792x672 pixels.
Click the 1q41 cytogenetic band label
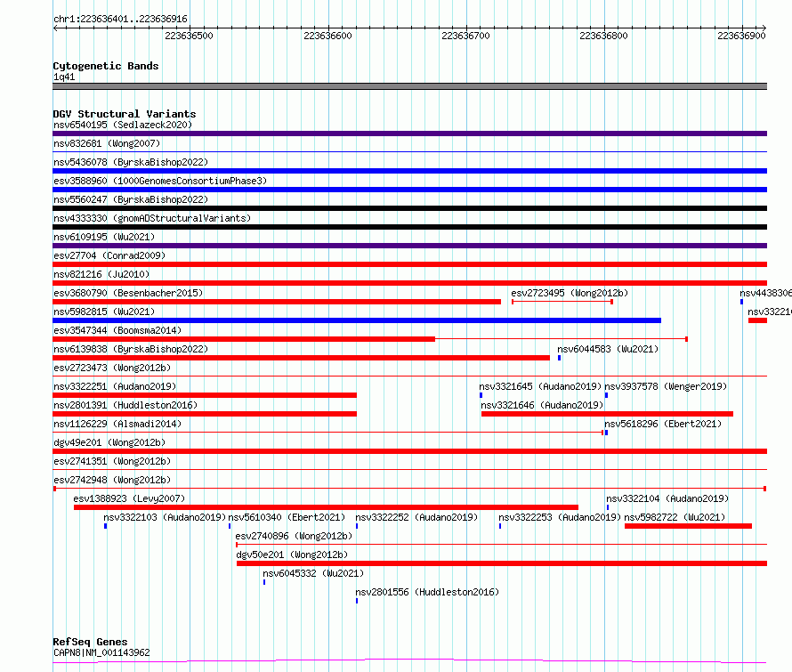pos(64,77)
